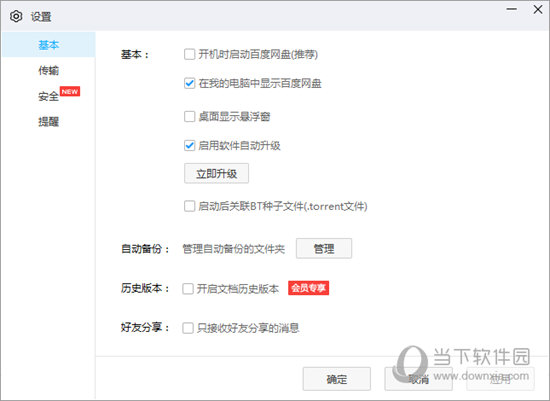Open 管理 for auto backup folders

click(324, 248)
